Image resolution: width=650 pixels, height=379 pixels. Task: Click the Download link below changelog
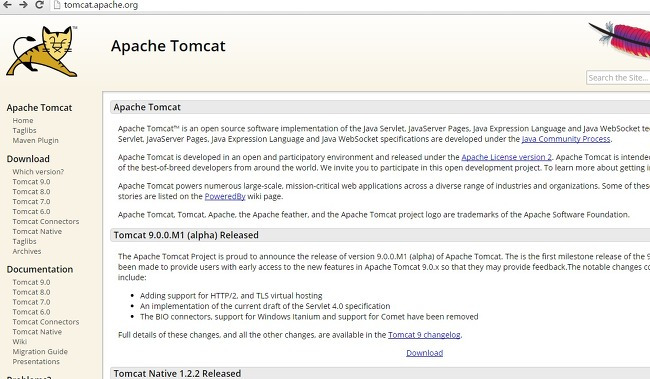coord(424,353)
